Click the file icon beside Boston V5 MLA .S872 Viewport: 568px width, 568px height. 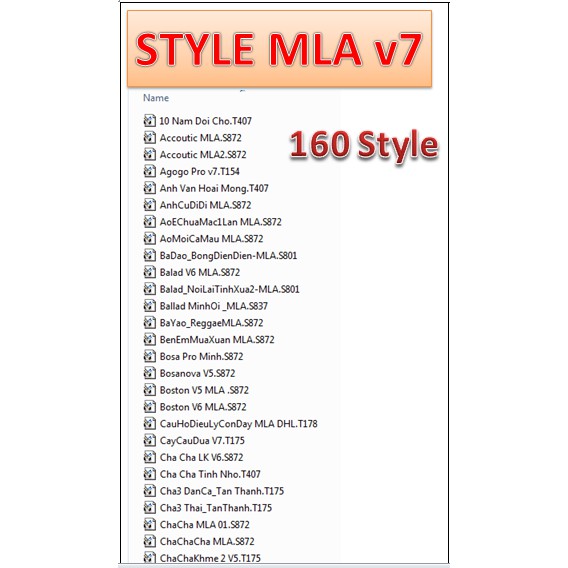point(150,390)
